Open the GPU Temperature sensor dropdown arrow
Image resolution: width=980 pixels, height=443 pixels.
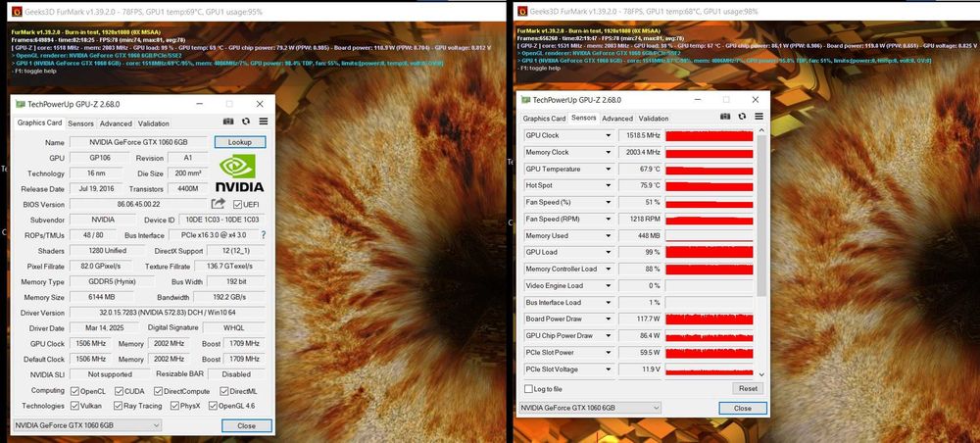click(x=608, y=170)
